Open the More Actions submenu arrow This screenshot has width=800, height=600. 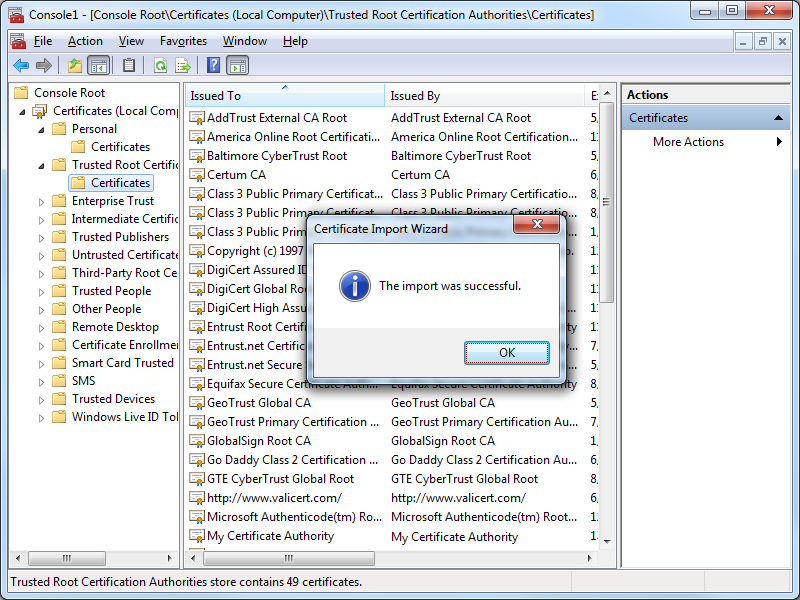point(779,142)
